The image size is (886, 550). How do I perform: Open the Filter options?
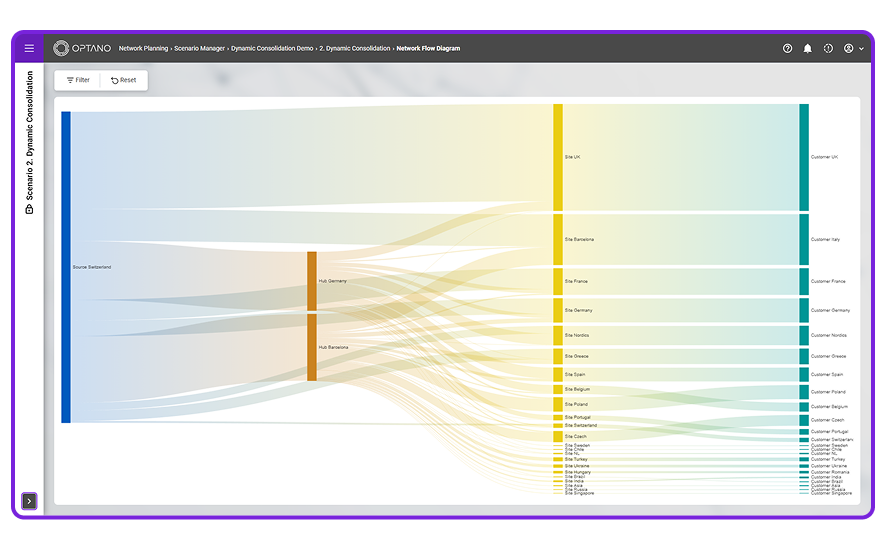point(78,80)
